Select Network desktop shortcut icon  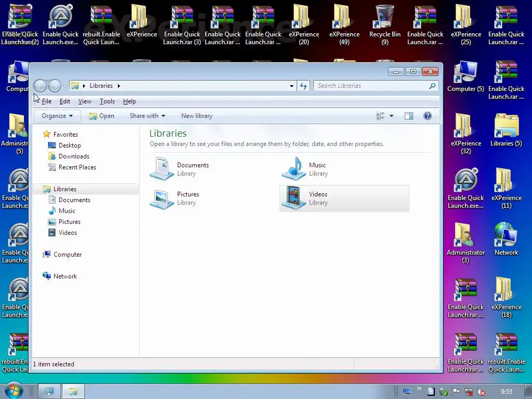click(506, 239)
